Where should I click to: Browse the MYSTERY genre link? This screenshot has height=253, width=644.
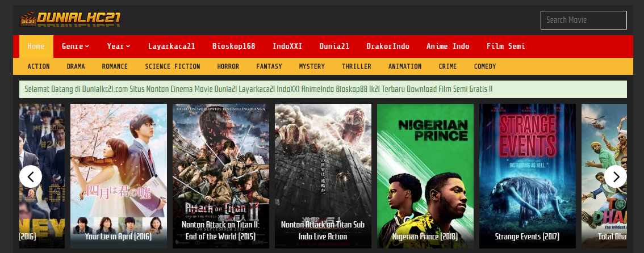pyautogui.click(x=312, y=66)
